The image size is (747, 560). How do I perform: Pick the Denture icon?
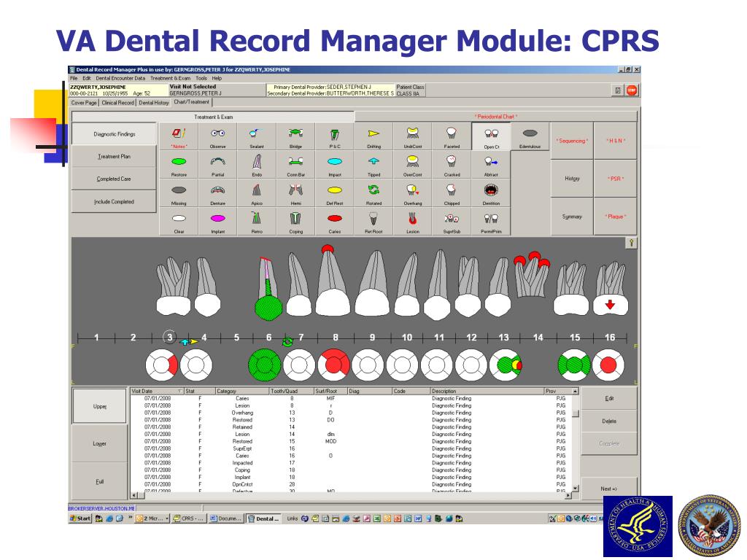click(x=217, y=193)
